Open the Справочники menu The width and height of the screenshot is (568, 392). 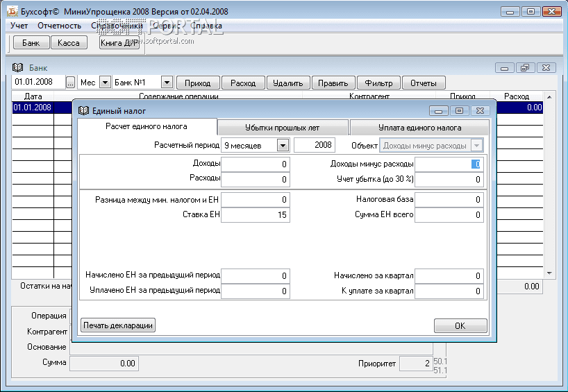coord(117,26)
